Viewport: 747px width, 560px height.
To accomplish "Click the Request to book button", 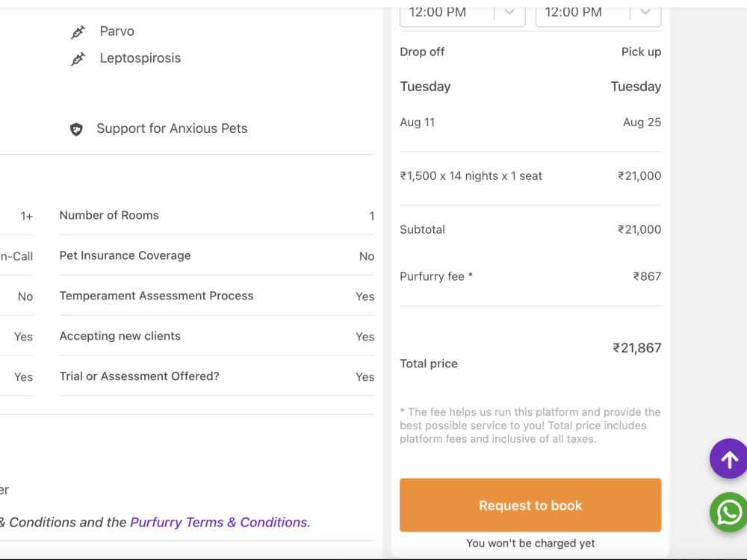I will pos(530,505).
